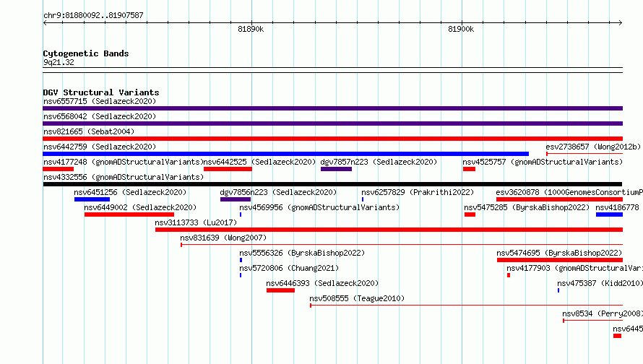The image size is (643, 364).
Task: Select nsv6449002 (Sedlazeck2020) label
Action: coord(140,207)
